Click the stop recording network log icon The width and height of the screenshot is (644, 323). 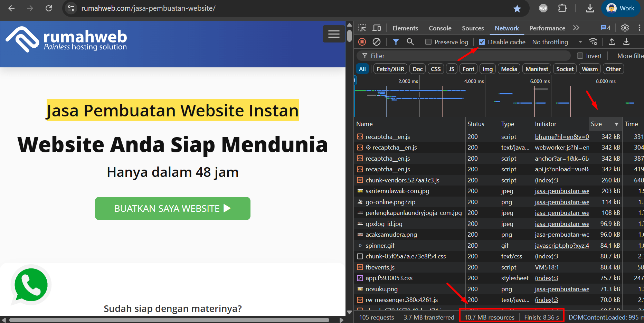tap(362, 42)
